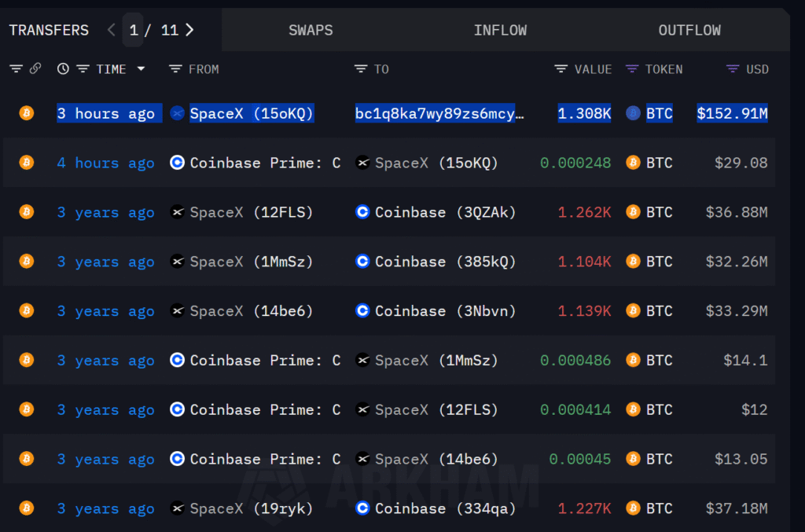Open SpaceX (12FLS) recipient in $12 row
The height and width of the screenshot is (532, 805).
[x=437, y=410]
